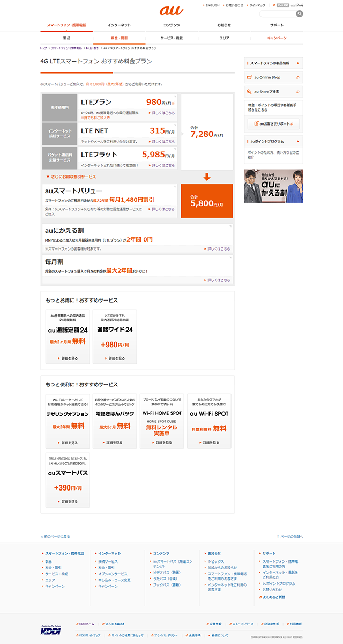
Task: Open スマートフォンの製品情報 sidebar link
Action: (x=273, y=63)
